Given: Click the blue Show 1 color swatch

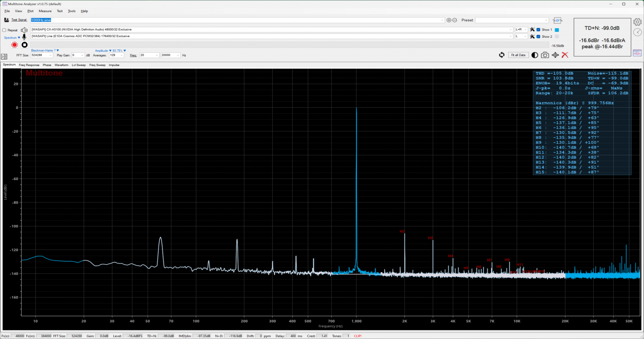Looking at the screenshot, I should click(x=557, y=30).
